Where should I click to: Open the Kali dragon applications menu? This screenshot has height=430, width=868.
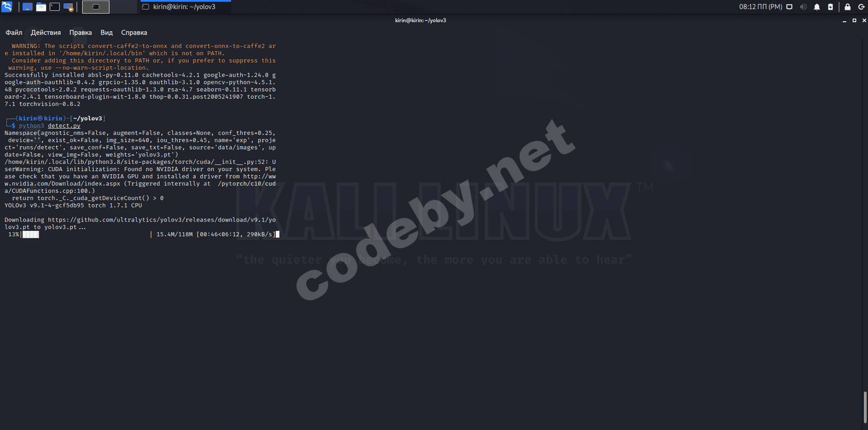pyautogui.click(x=7, y=7)
